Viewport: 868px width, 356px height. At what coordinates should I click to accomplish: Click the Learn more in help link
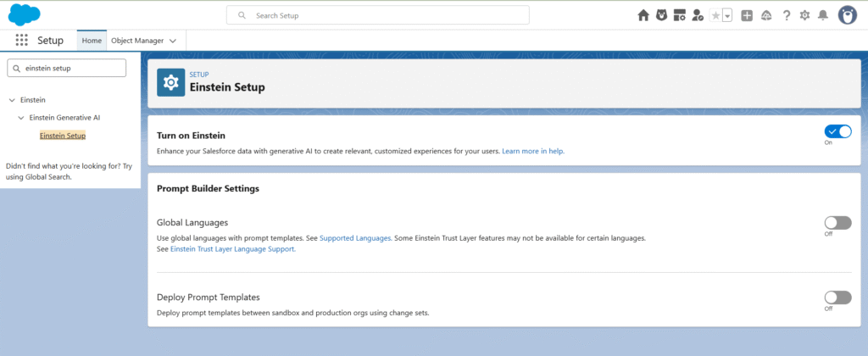532,151
